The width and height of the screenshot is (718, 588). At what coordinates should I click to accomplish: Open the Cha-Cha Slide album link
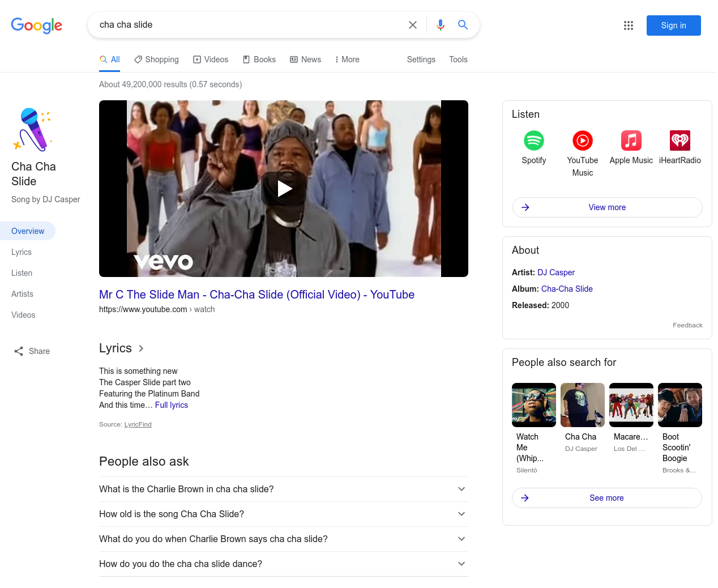(567, 289)
